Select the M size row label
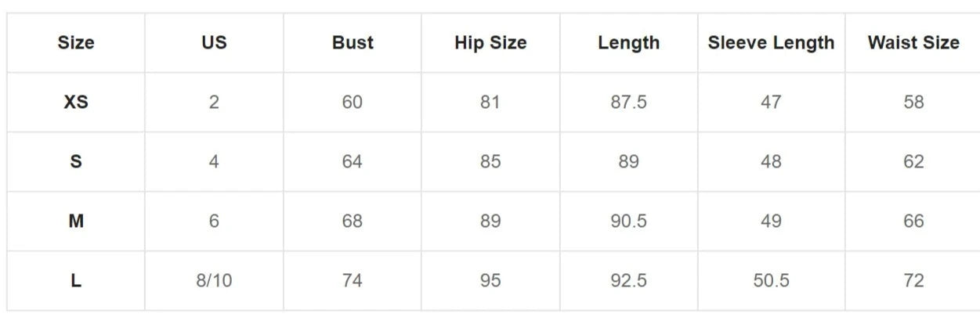Viewport: 980px width, 317px height. click(x=76, y=222)
